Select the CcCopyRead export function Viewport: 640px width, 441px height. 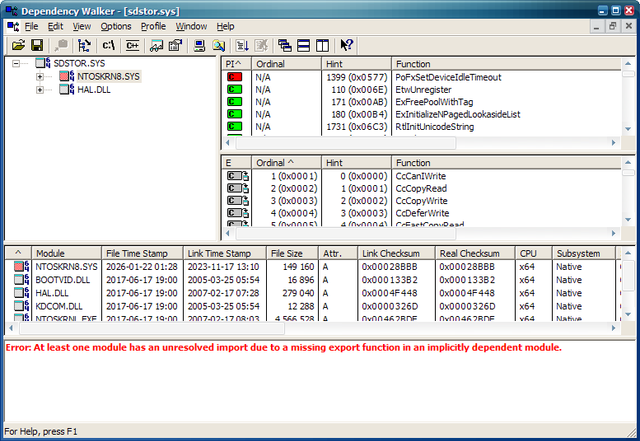click(421, 188)
